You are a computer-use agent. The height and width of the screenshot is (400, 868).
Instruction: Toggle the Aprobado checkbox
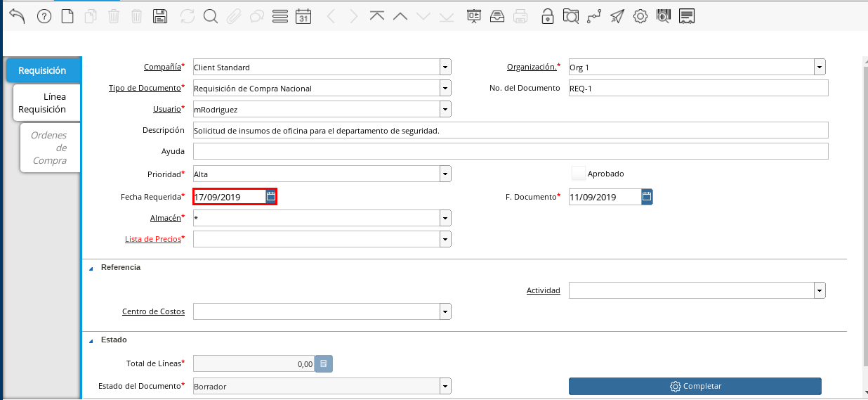[x=578, y=173]
